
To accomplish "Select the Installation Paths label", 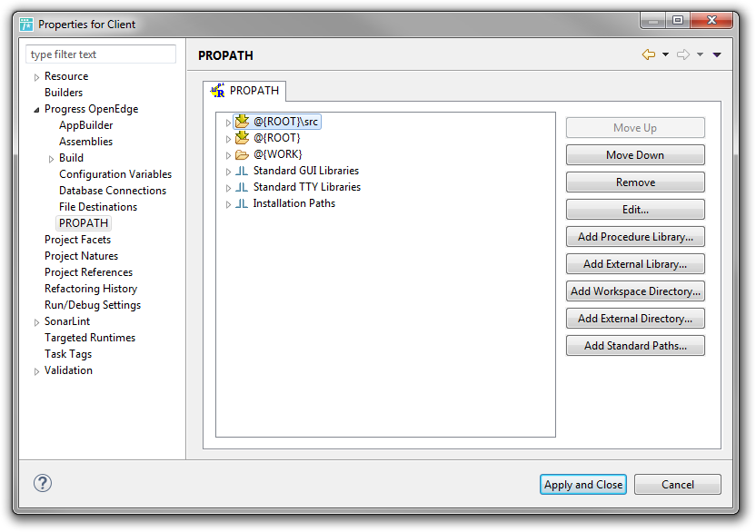I will click(294, 203).
